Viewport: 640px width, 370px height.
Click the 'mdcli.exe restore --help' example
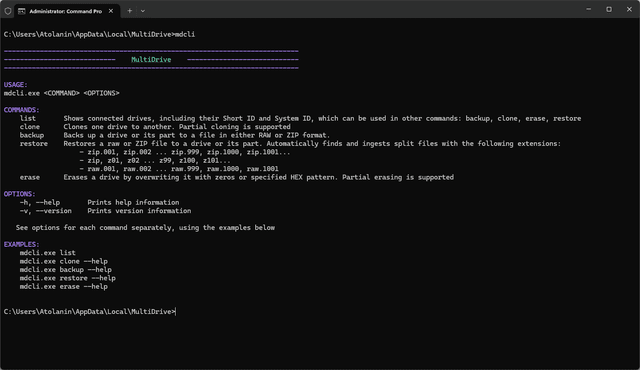click(68, 278)
